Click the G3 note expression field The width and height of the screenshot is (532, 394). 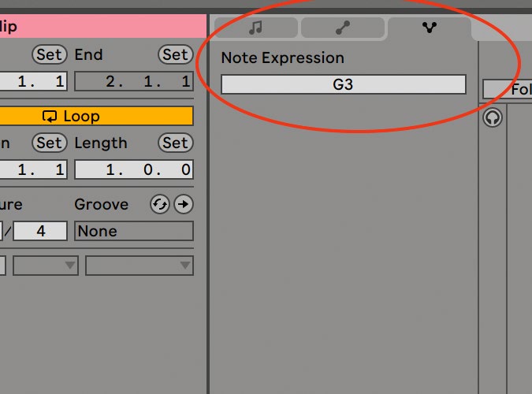[x=344, y=84]
